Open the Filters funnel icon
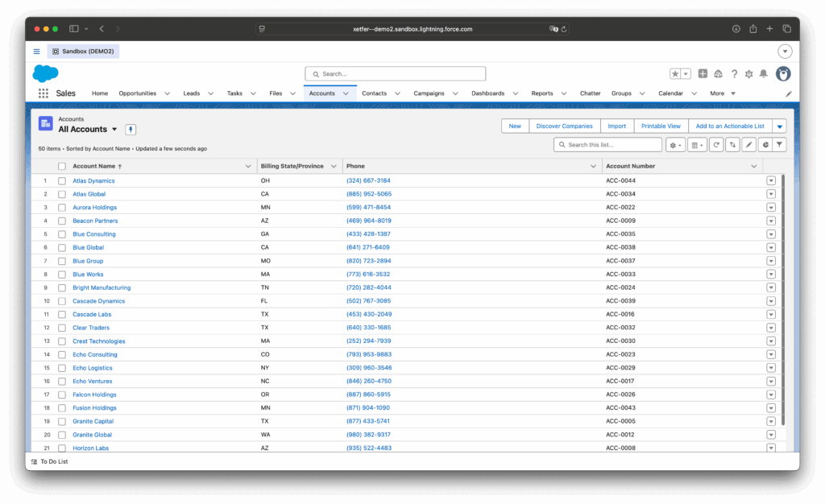The height and width of the screenshot is (504, 825). click(x=779, y=145)
